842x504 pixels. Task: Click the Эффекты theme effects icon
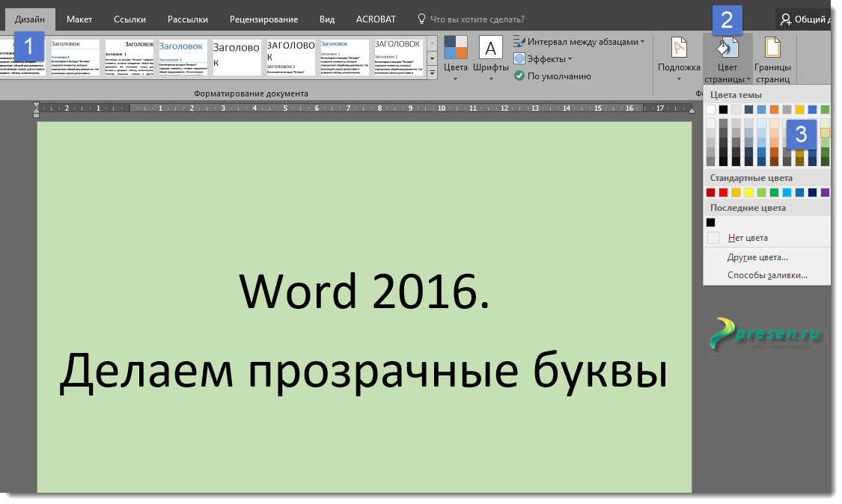(x=519, y=58)
